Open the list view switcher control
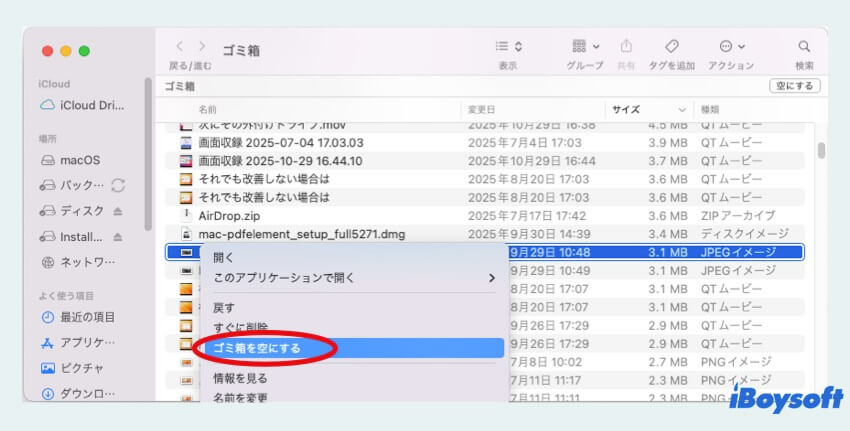This screenshot has height=431, width=850. tap(509, 46)
